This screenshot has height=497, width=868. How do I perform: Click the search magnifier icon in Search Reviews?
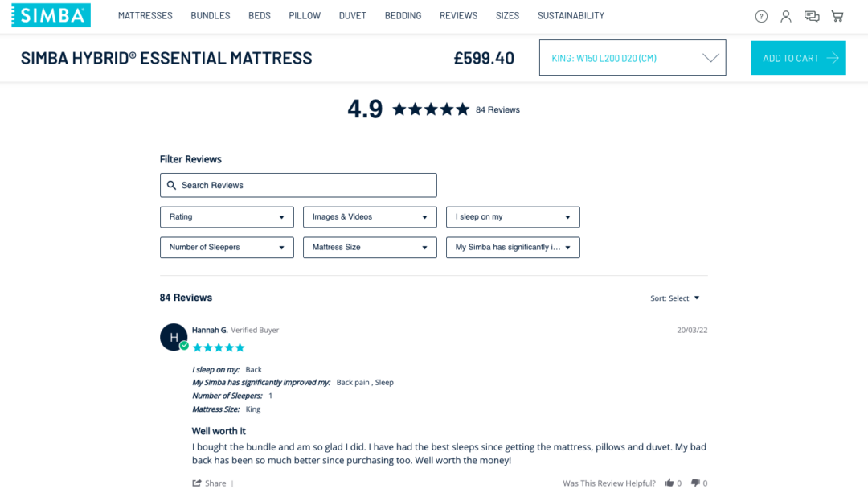pos(172,185)
